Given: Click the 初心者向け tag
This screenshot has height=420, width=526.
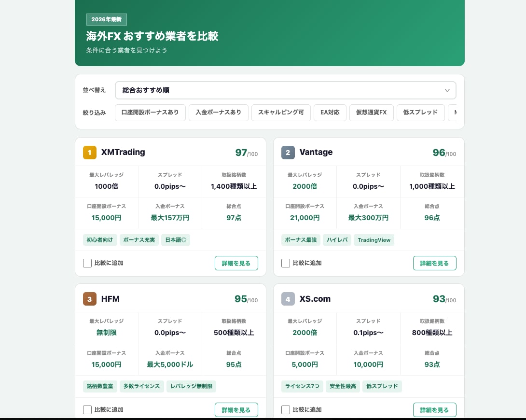Looking at the screenshot, I should [x=100, y=240].
